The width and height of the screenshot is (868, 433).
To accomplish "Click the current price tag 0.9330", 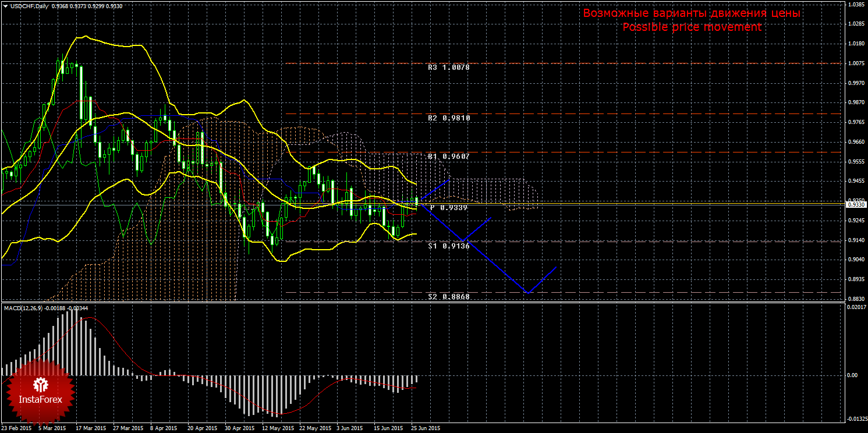I will pos(856,205).
